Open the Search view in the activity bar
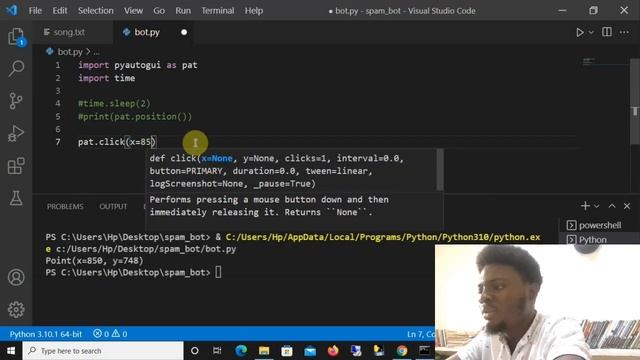The width and height of the screenshot is (640, 360). pos(16,68)
